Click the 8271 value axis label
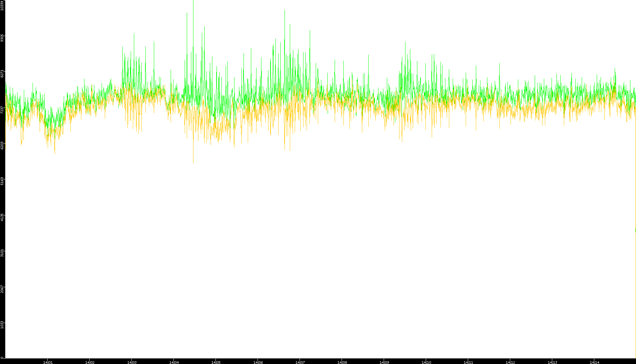Screen dimensions: 636x364 pos(2,74)
